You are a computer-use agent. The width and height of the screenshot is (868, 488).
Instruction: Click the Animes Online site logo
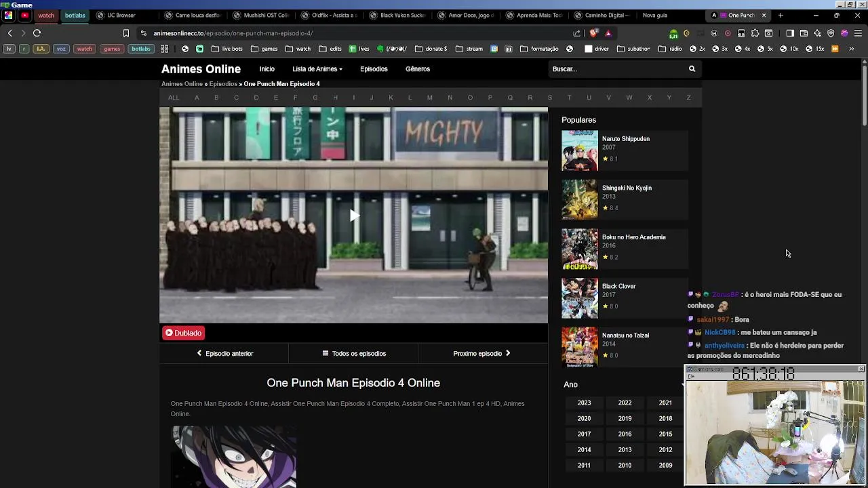tap(201, 69)
